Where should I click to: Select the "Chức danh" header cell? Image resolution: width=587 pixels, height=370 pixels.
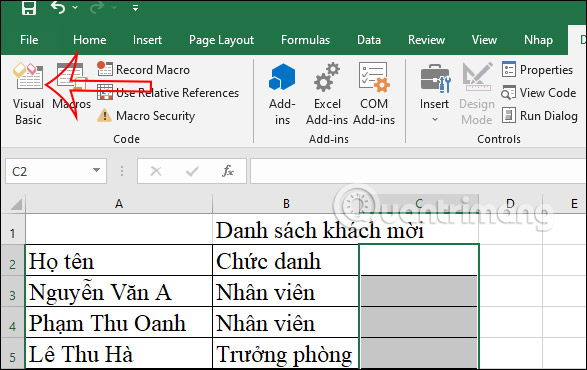[286, 260]
